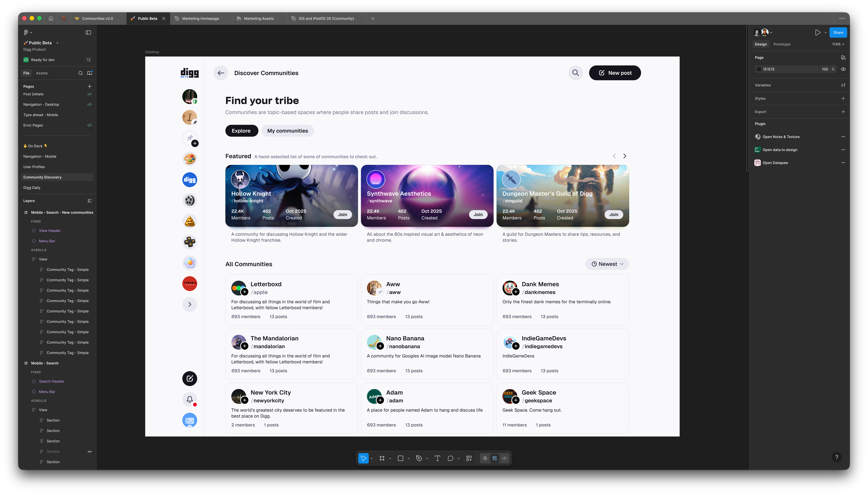This screenshot has width=868, height=494.
Task: Select the Pen tool
Action: click(x=419, y=458)
